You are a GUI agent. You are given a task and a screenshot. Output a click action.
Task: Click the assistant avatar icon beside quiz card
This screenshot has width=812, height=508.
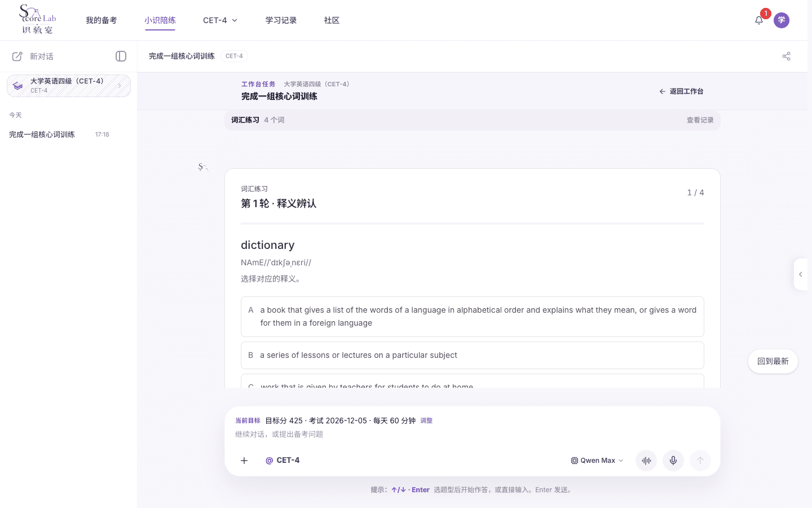(x=204, y=167)
